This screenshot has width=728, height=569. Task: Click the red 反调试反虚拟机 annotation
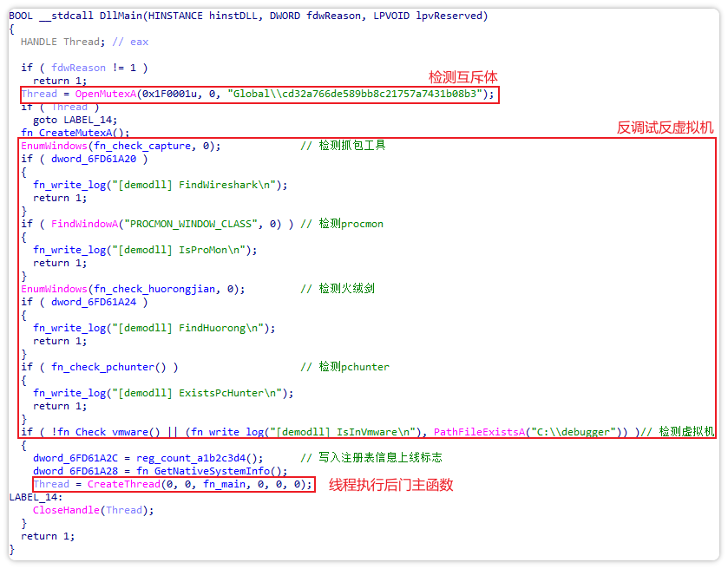tap(665, 128)
